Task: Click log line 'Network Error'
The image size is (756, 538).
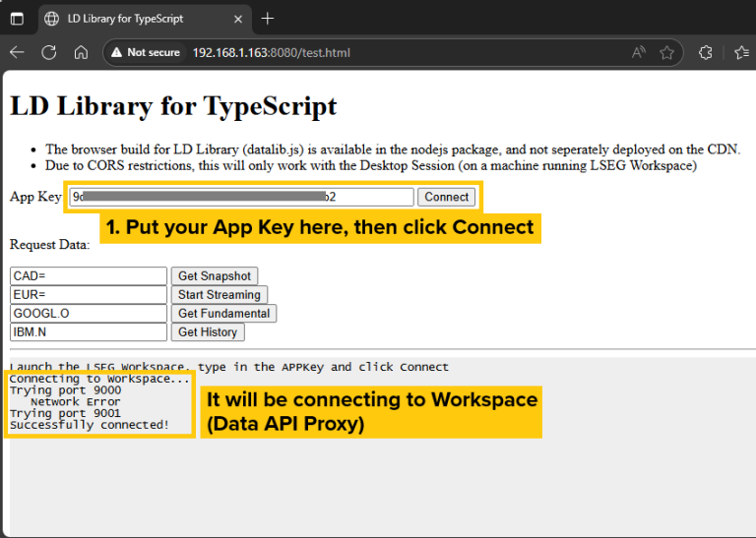Action: coord(76,401)
